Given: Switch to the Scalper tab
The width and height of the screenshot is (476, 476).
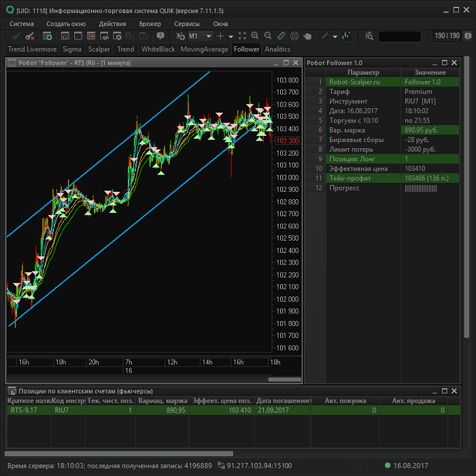Looking at the screenshot, I should coord(99,49).
